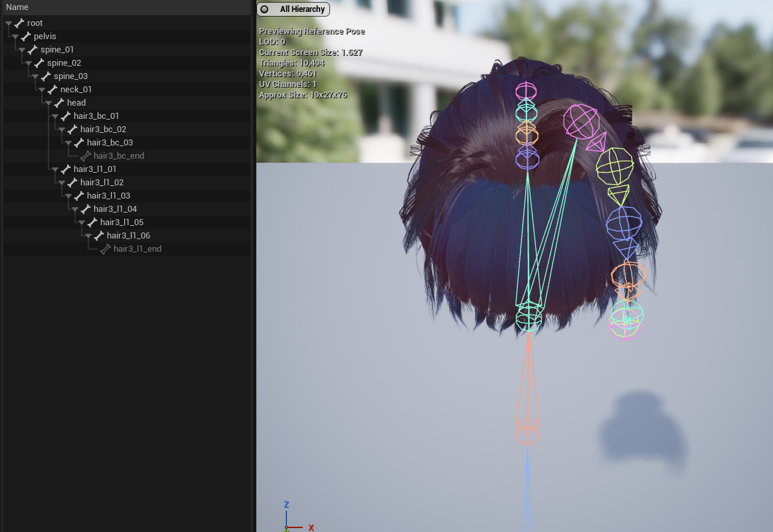Click the bone icon beside root
Viewport: 773px width, 532px height.
coord(19,23)
